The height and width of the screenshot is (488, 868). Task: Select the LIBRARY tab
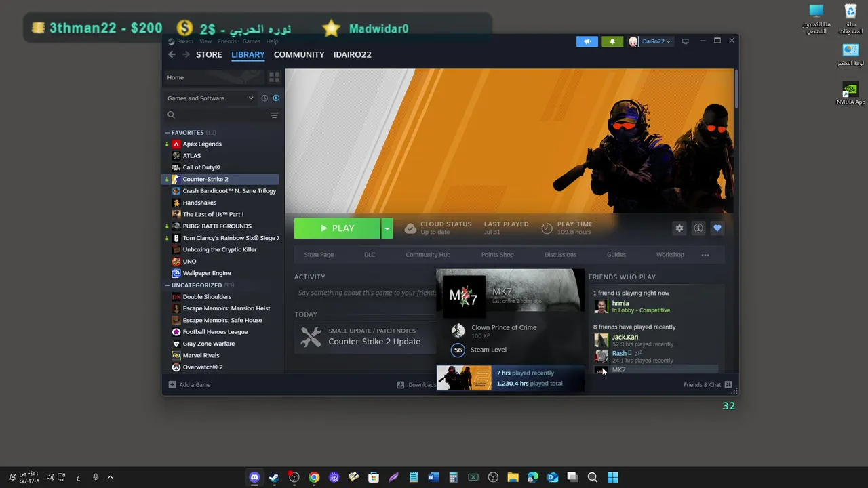click(248, 54)
